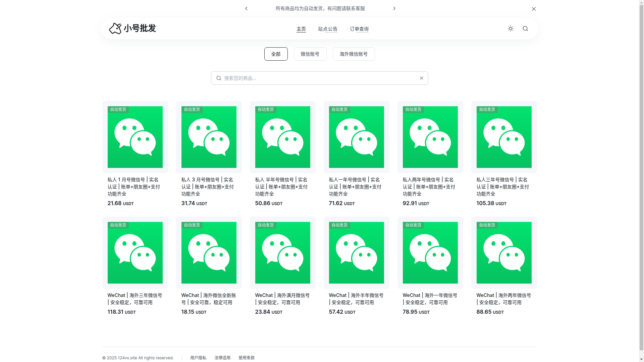
Task: Open the 法律适用 footer link
Action: [x=222, y=358]
